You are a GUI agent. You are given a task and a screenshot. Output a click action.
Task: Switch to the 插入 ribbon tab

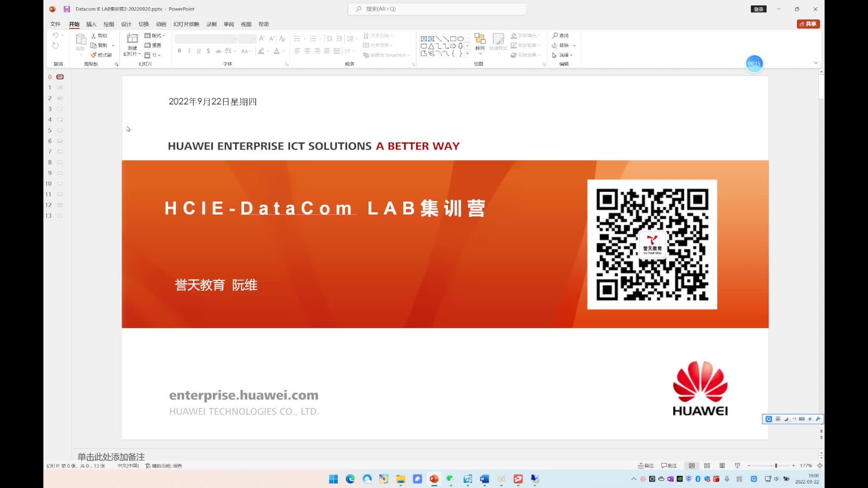pos(91,24)
